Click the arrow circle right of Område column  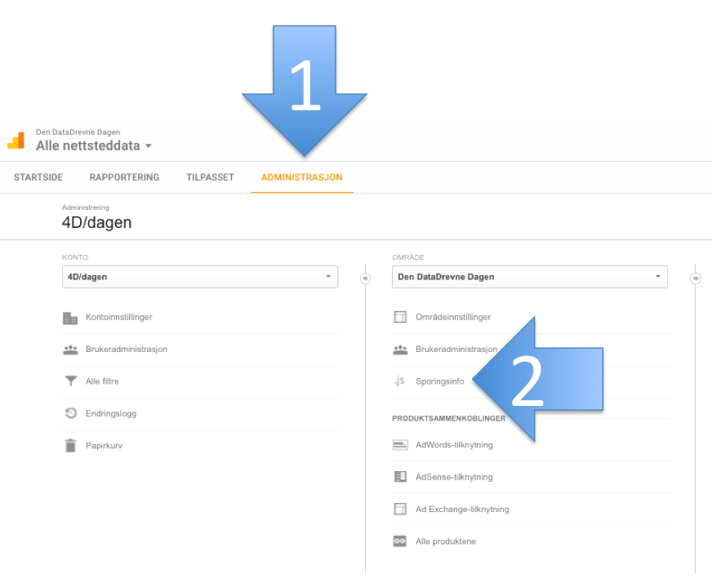695,278
